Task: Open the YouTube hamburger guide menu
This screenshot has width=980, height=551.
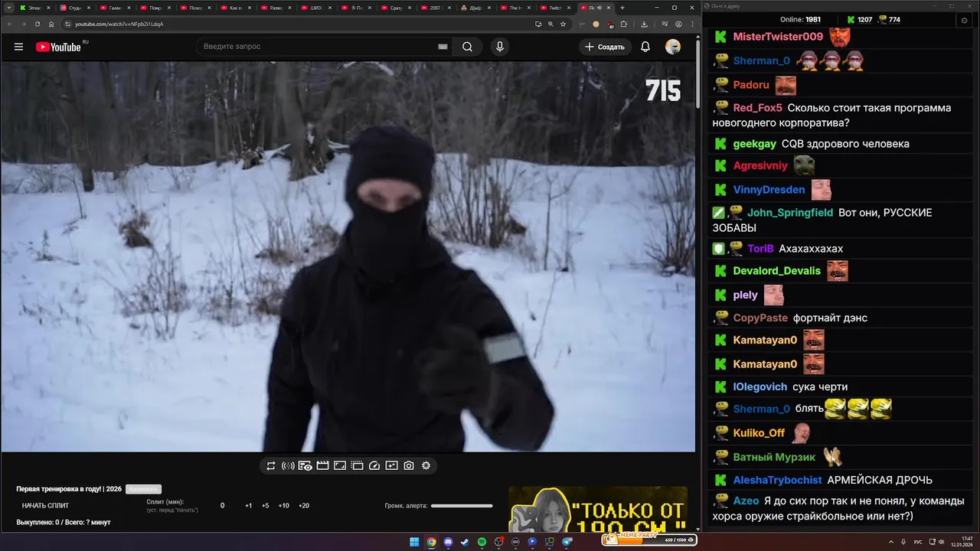Action: click(x=18, y=47)
